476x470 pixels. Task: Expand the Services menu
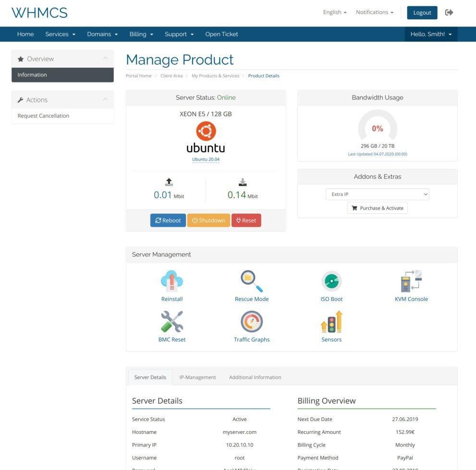[60, 34]
